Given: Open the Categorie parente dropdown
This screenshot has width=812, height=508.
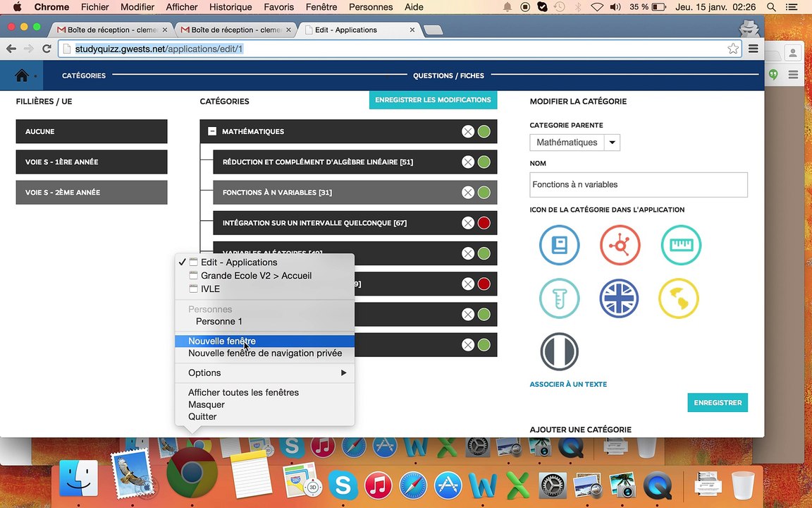Looking at the screenshot, I should [612, 143].
